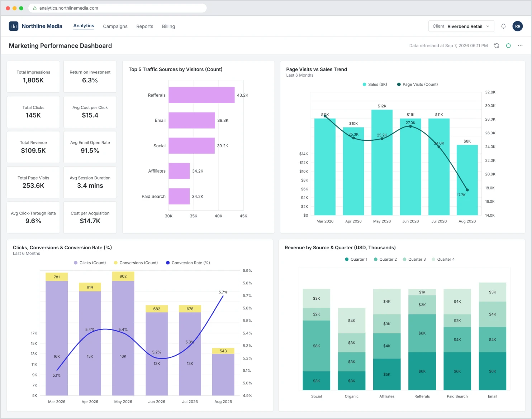Click the Avg Email Open Rate card
The height and width of the screenshot is (419, 532).
(90, 147)
